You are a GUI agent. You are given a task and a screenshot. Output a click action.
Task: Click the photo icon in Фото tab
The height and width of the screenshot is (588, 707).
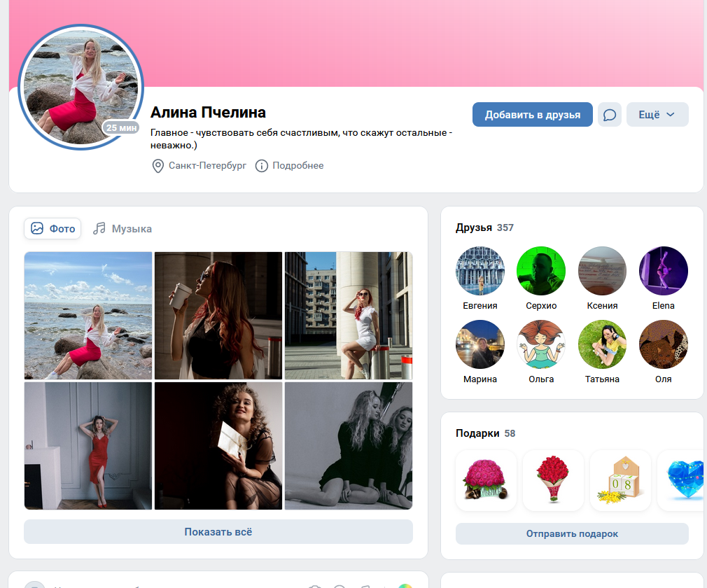click(x=37, y=229)
